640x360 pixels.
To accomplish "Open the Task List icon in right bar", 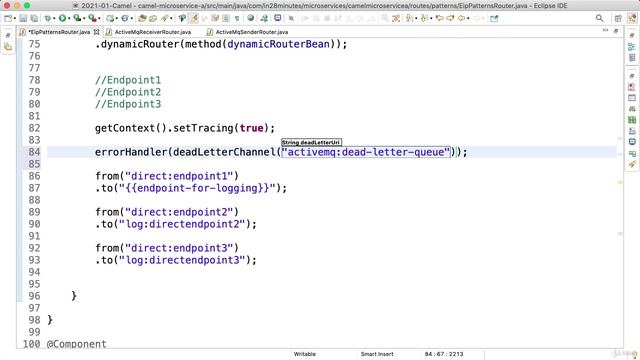I will point(632,58).
